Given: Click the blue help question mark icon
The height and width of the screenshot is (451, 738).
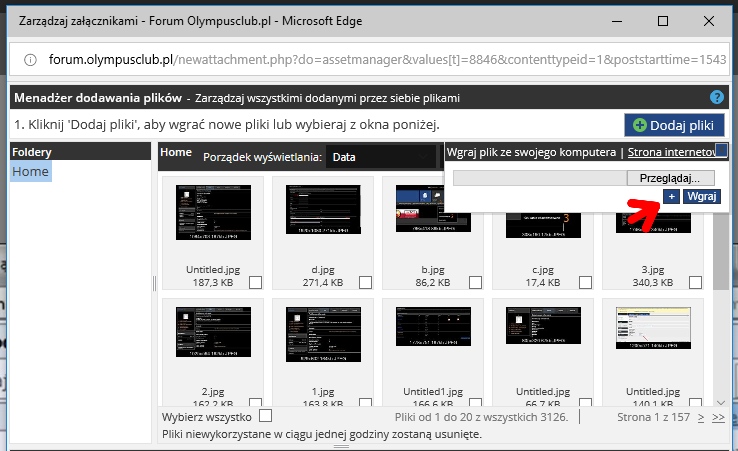Looking at the screenshot, I should point(716,98).
